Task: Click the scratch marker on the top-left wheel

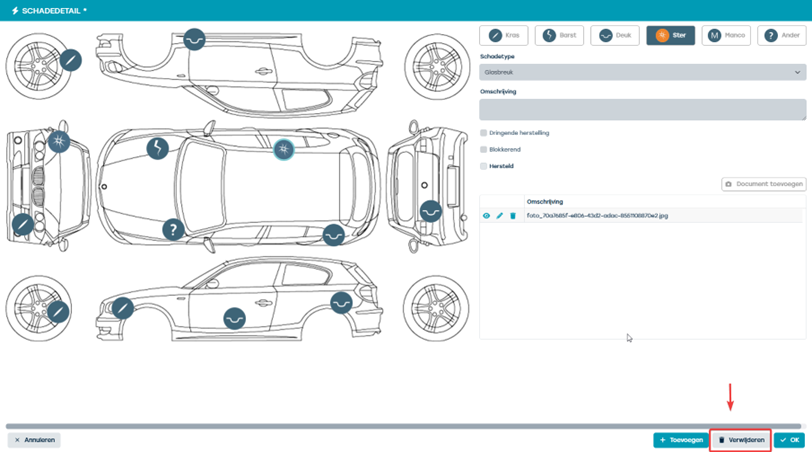Action: coord(71,60)
